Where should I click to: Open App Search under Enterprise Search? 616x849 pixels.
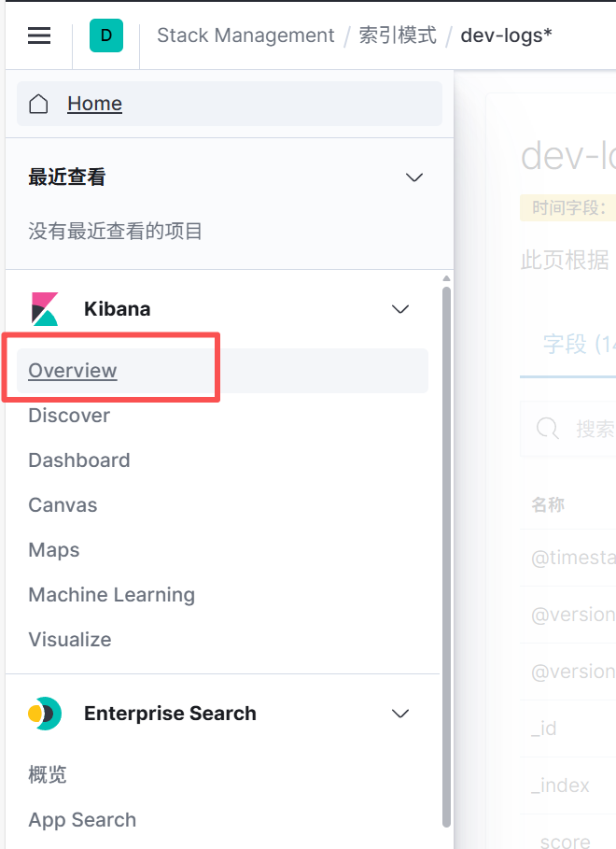point(82,820)
